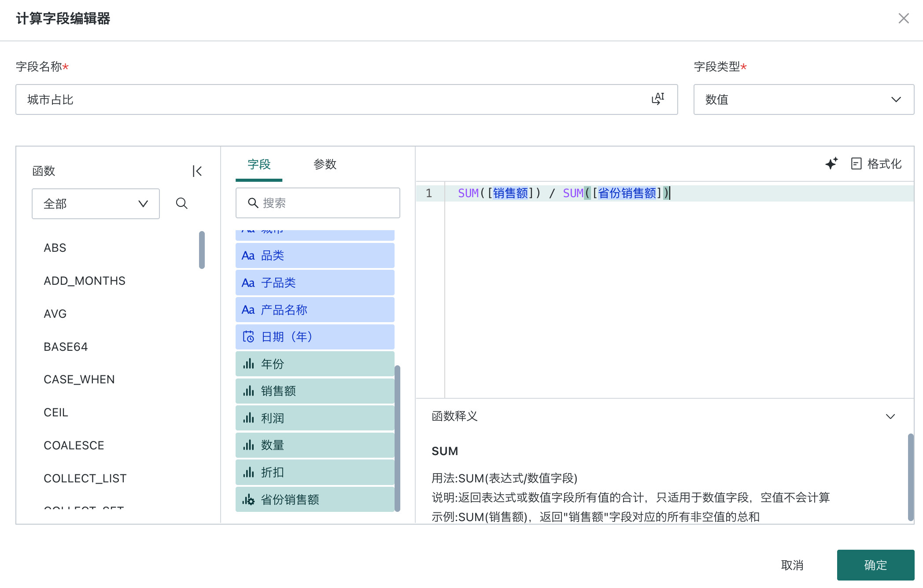This screenshot has height=588, width=923.
Task: Insert the 数量 measure field
Action: [x=315, y=445]
